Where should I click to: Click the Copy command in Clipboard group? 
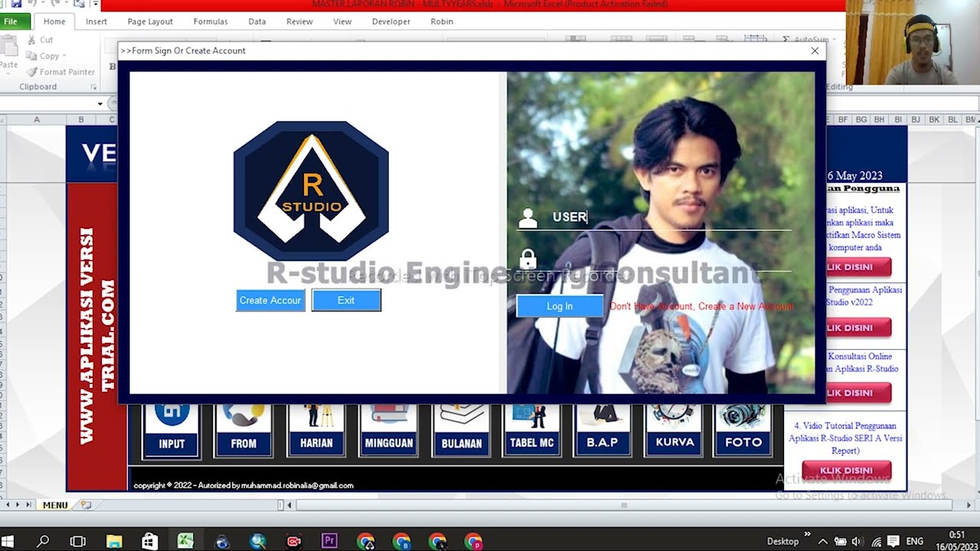click(x=43, y=56)
